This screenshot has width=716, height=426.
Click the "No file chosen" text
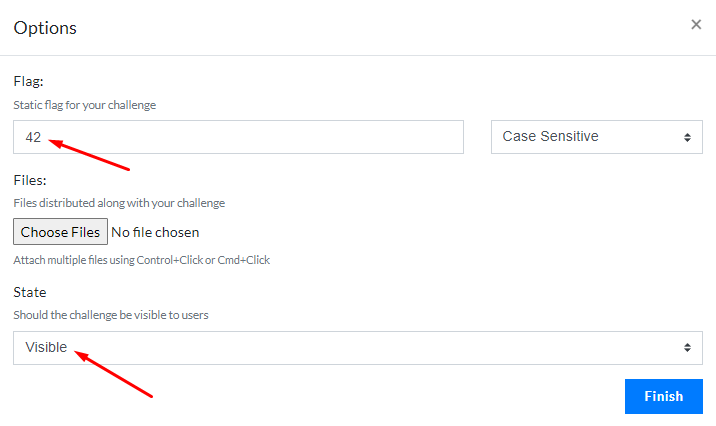click(155, 232)
